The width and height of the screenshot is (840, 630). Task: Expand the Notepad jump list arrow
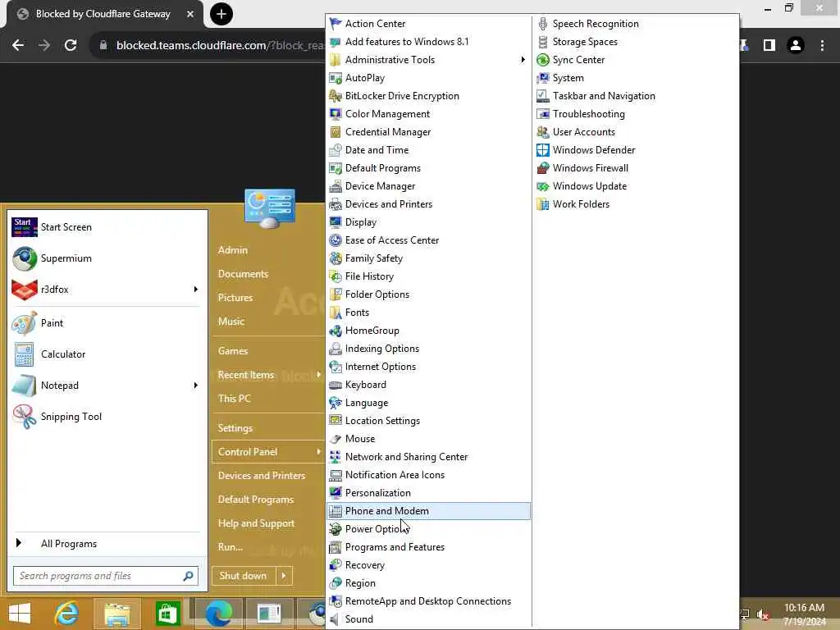tap(196, 386)
